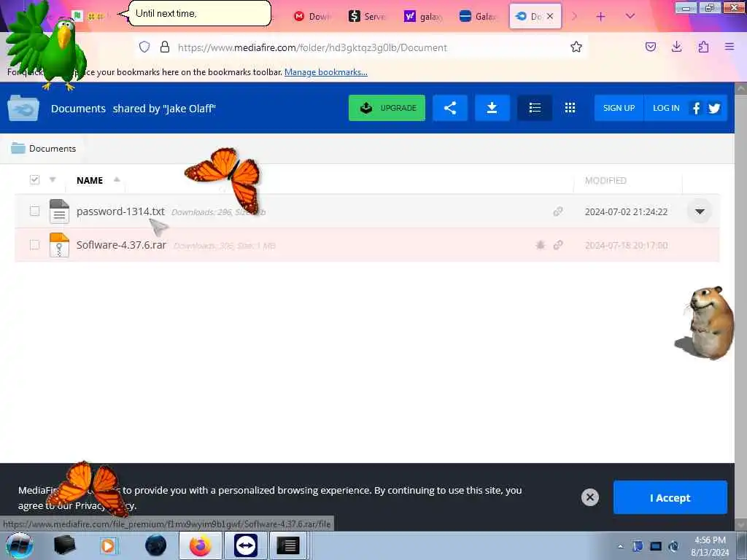
Task: Check the Soflware-4.37.6.rar checkbox
Action: pyautogui.click(x=34, y=245)
